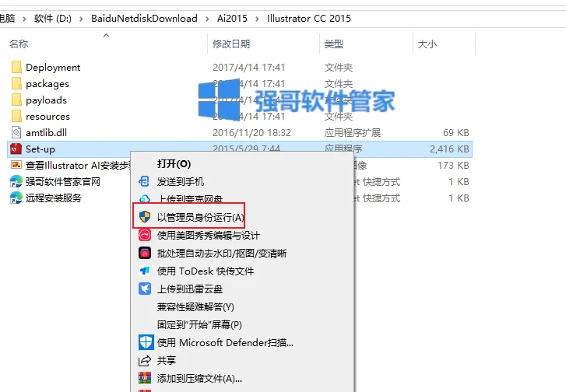Expand the chevron after BaiduNetdiskDownload
566x392 pixels.
[207, 19]
